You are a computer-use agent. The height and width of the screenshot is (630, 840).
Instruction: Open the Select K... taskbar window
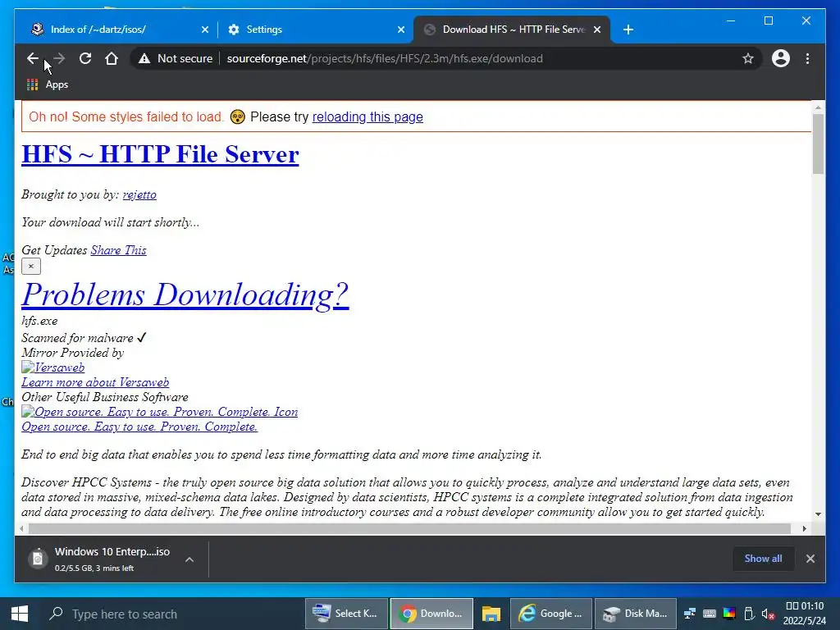pos(346,614)
